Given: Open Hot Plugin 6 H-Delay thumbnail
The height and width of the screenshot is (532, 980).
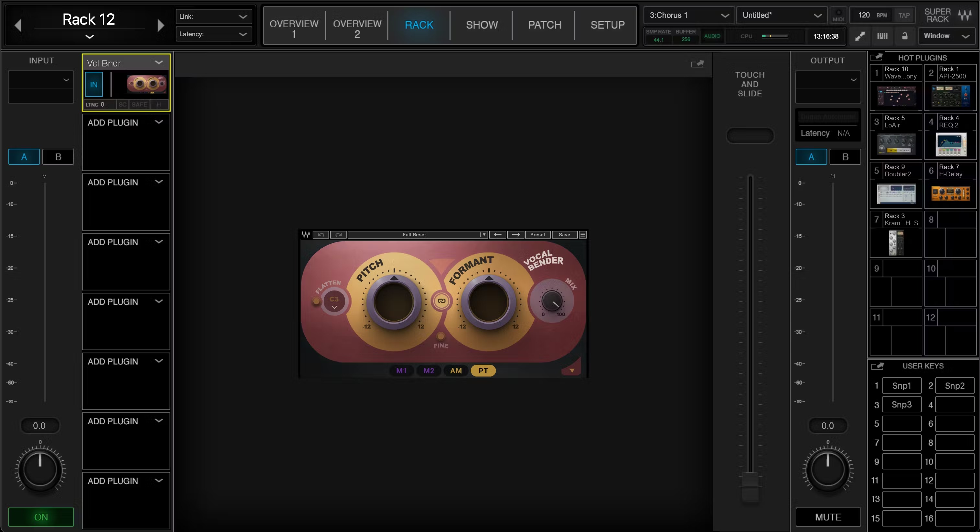Looking at the screenshot, I should (x=951, y=194).
